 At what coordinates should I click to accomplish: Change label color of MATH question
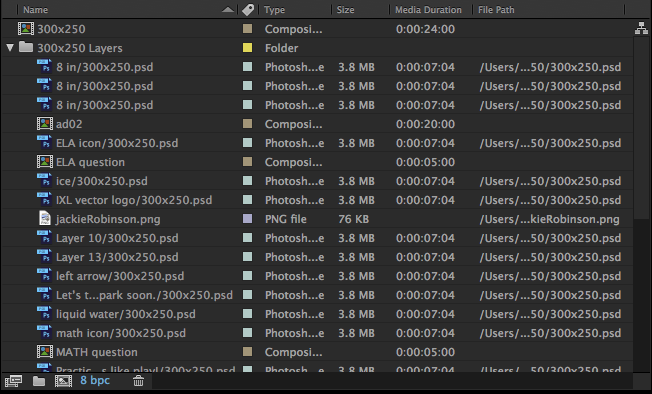[x=247, y=352]
